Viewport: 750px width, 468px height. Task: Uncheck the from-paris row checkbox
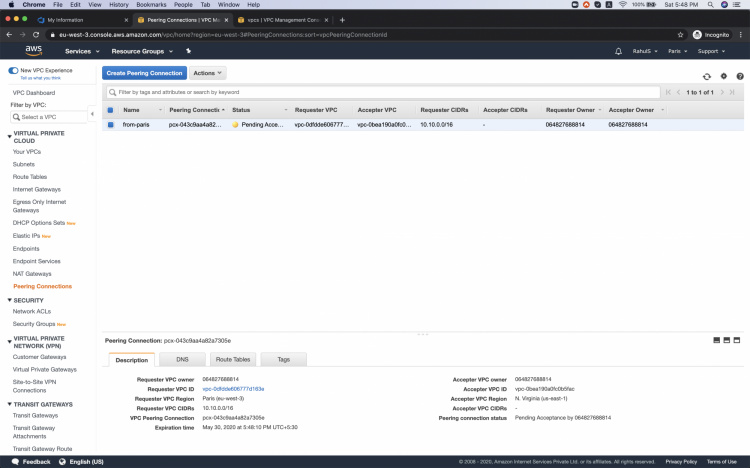click(x=110, y=125)
